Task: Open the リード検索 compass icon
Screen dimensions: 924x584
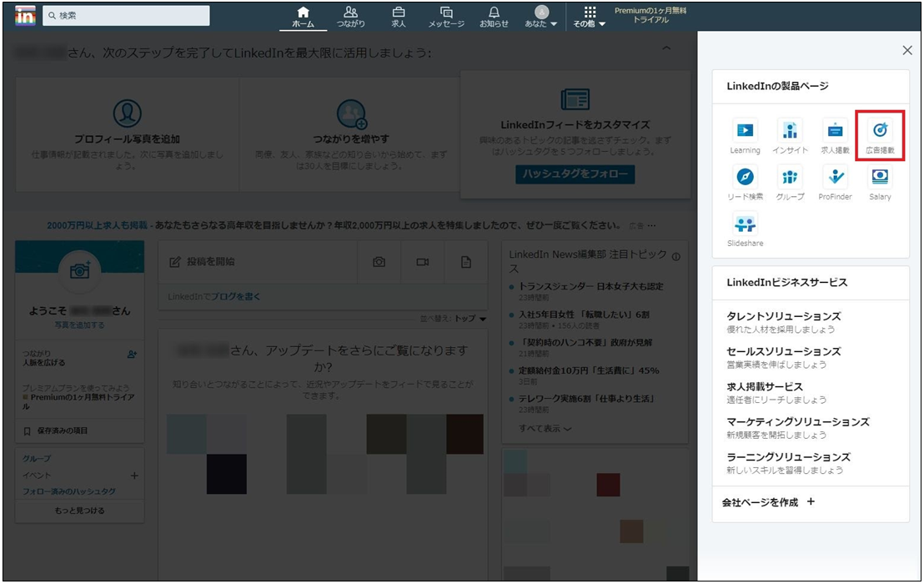Action: [745, 176]
